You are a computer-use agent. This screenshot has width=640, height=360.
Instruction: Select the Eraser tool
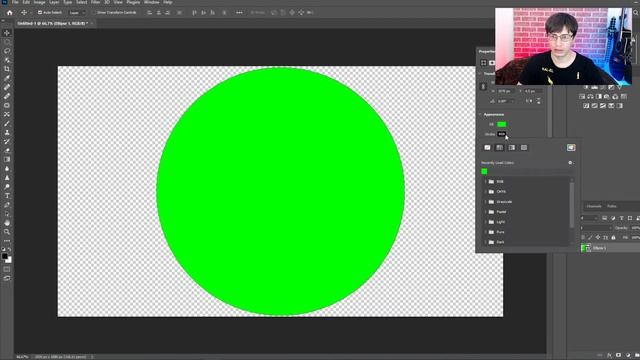tap(7, 151)
